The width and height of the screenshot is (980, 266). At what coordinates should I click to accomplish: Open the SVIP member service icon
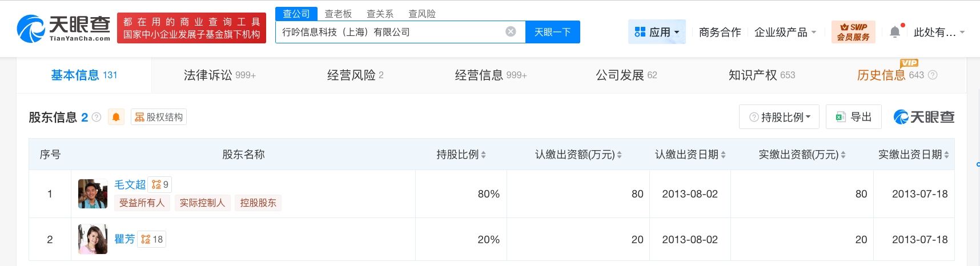(853, 32)
